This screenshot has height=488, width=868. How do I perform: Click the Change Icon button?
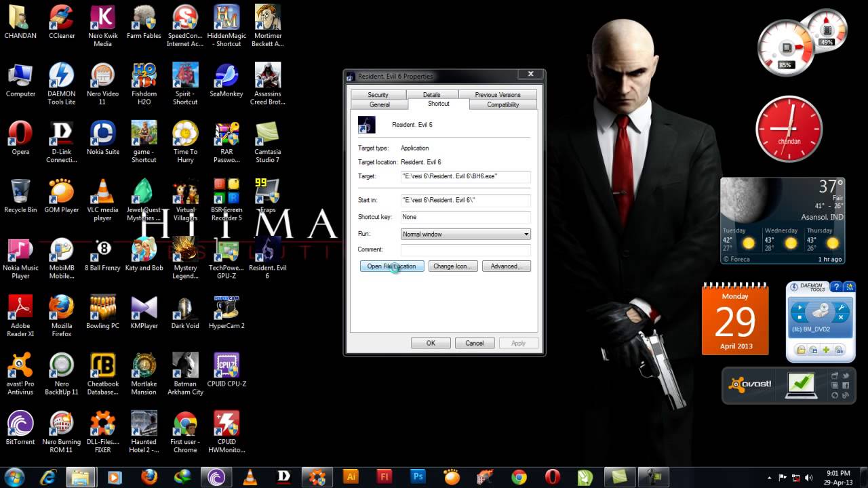(453, 266)
